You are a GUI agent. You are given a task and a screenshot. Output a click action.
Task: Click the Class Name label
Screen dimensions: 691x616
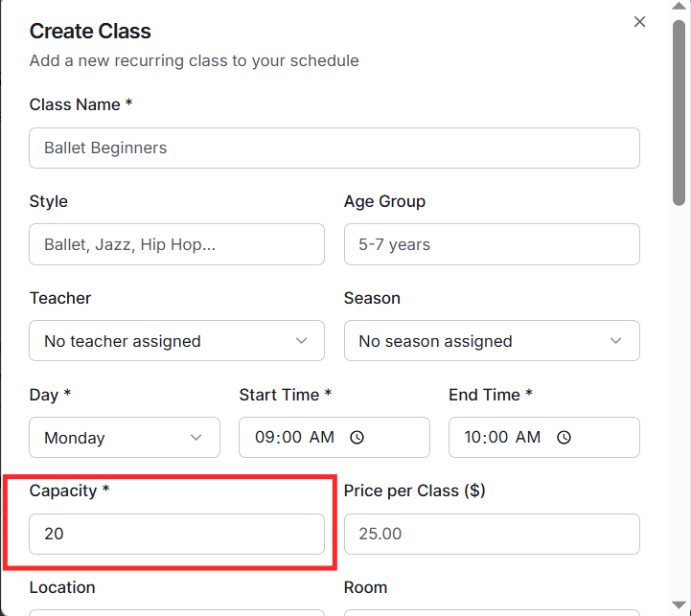point(75,104)
